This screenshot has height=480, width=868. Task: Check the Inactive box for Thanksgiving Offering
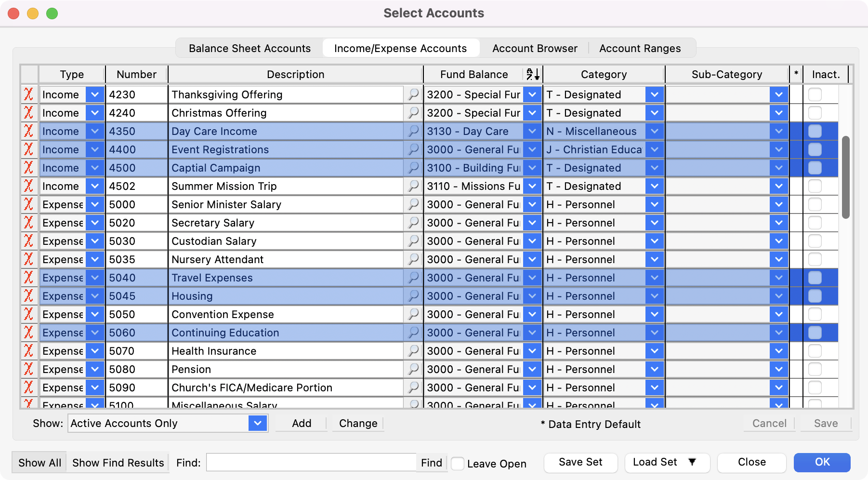[815, 94]
